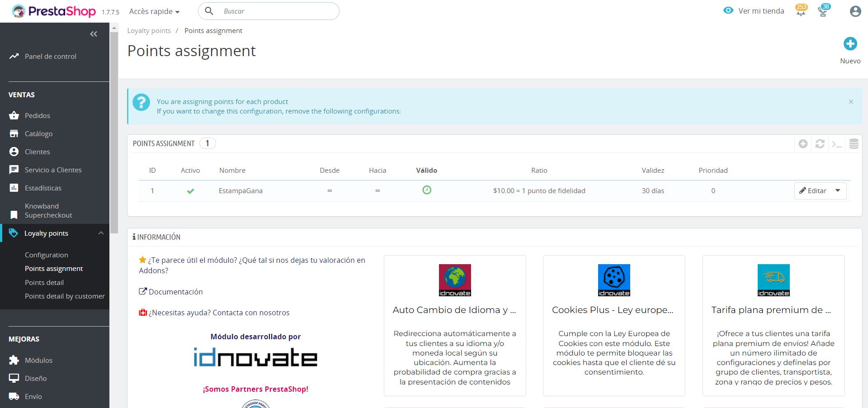Viewport: 868px width, 408px height.
Task: Show the SQL query terminal icon
Action: point(837,144)
